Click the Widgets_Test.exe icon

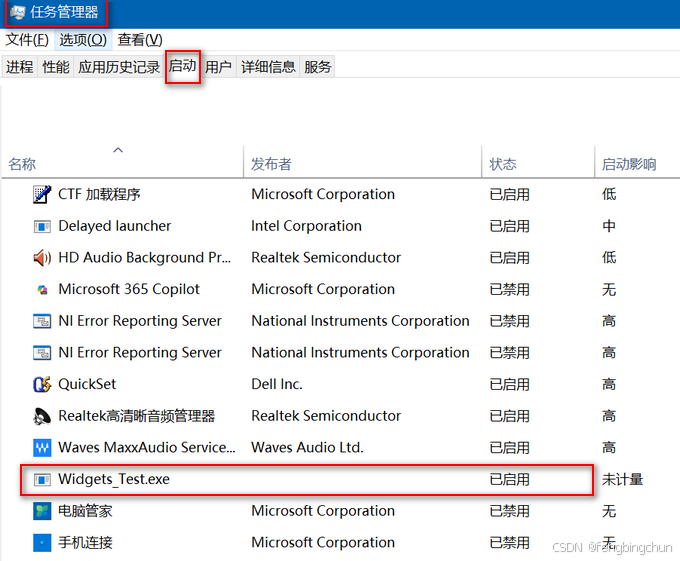point(42,479)
